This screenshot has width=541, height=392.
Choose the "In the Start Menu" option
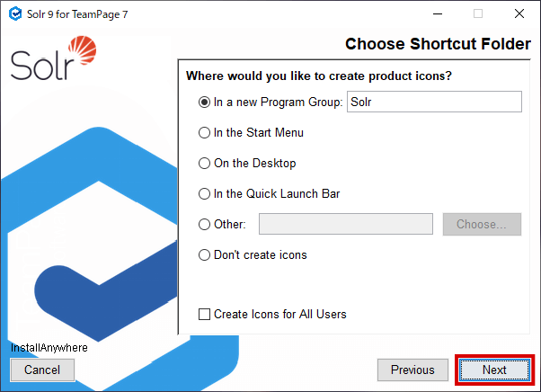pos(204,133)
